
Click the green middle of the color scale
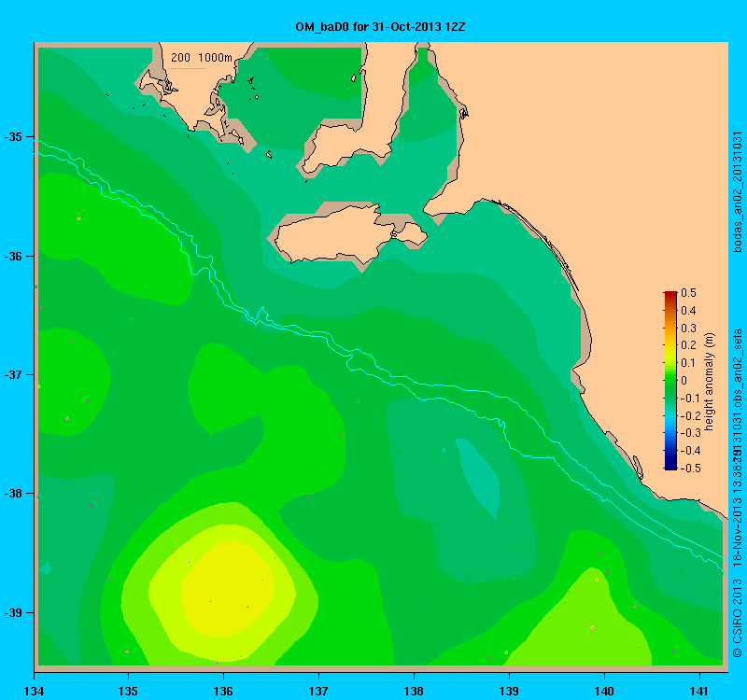tap(670, 381)
